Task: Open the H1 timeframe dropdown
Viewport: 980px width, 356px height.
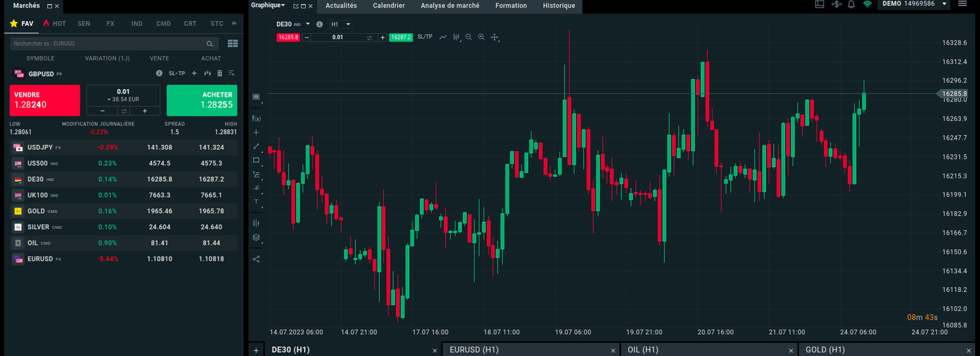Action: (x=340, y=24)
